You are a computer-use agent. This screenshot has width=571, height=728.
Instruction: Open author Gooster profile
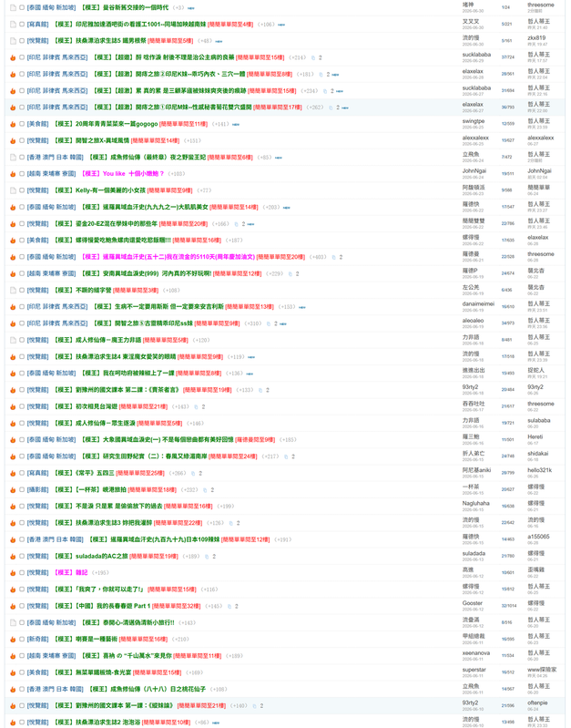click(x=472, y=603)
